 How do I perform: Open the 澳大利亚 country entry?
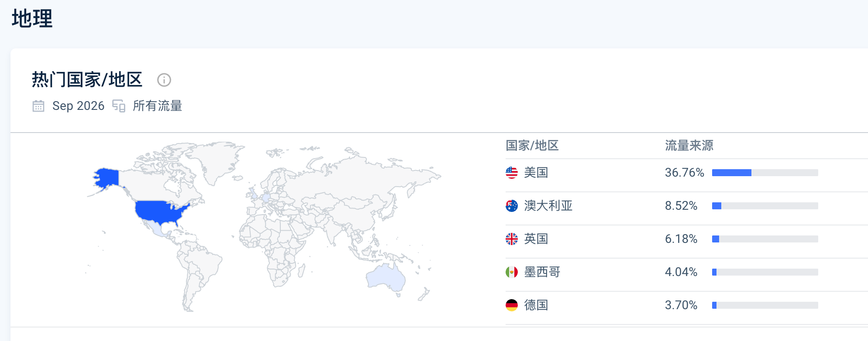[548, 206]
